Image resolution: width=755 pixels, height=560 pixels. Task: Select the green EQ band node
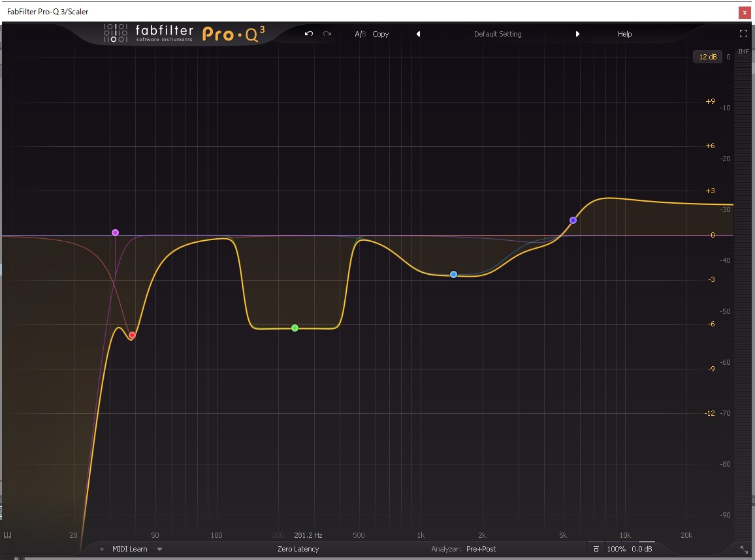pyautogui.click(x=295, y=328)
